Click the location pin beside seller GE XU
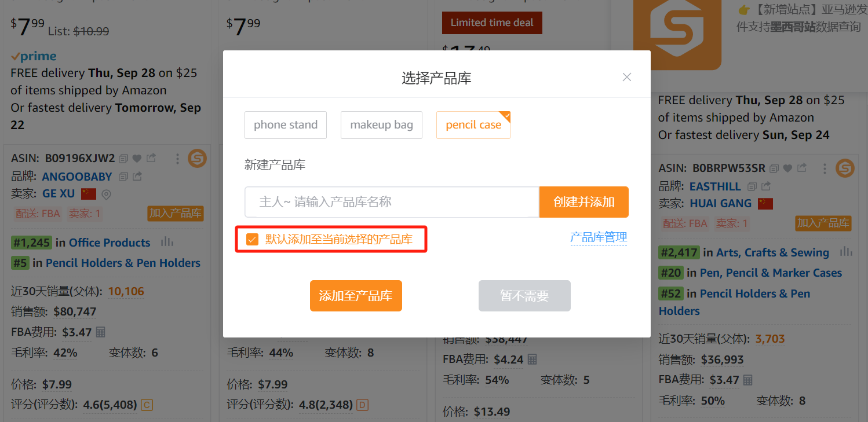 click(x=106, y=194)
